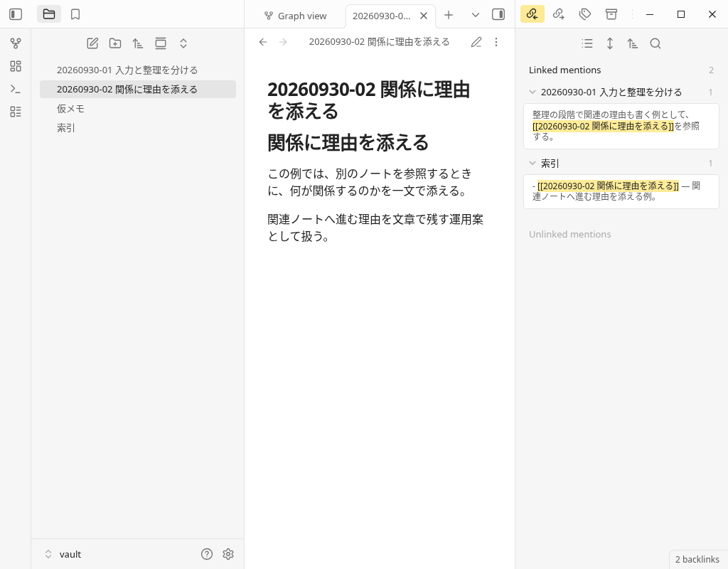Viewport: 728px width, 569px height.
Task: Create a new note icon
Action: (x=92, y=43)
